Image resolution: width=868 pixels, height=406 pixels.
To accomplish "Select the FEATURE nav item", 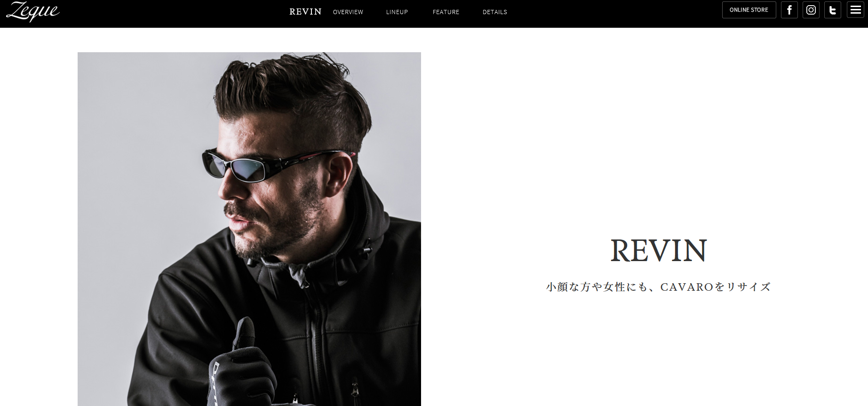I will coord(446,12).
